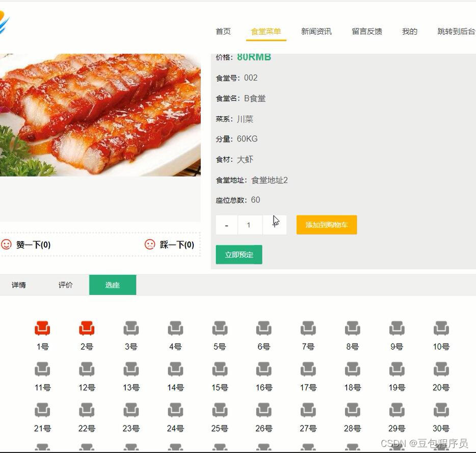Select seat 26号 sofa icon
476x453 pixels.
264,410
